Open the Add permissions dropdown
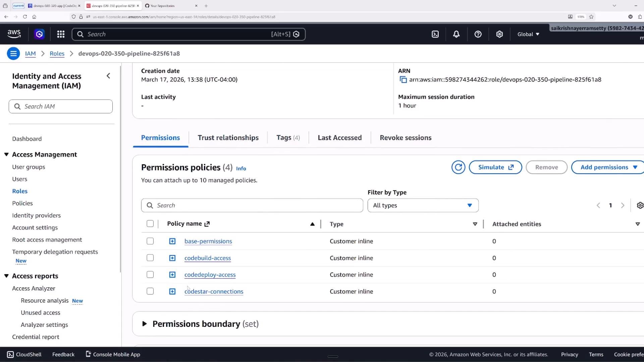Viewport: 644px width, 362px height. (x=608, y=167)
